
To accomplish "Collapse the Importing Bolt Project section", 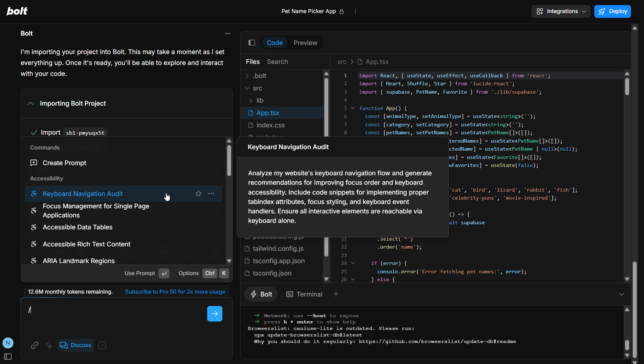I will (x=31, y=103).
